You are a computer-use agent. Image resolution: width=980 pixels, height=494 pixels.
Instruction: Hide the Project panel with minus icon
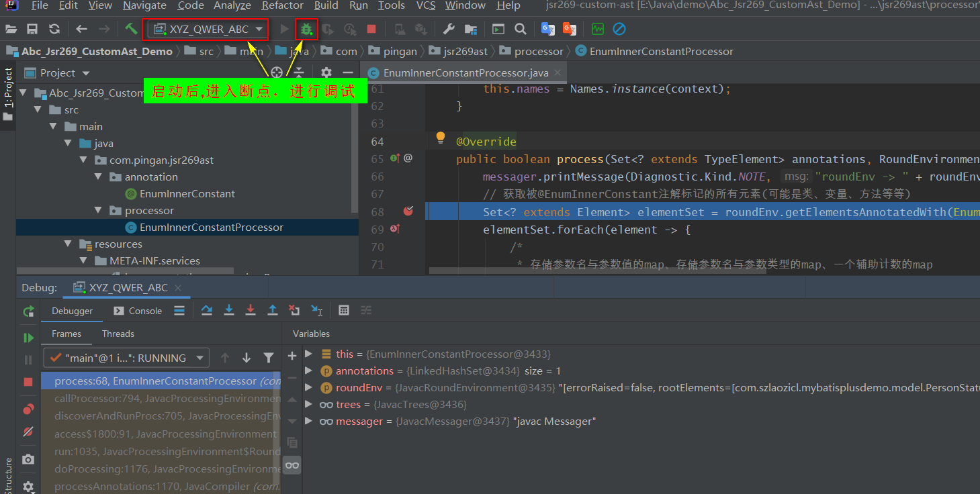pyautogui.click(x=347, y=72)
